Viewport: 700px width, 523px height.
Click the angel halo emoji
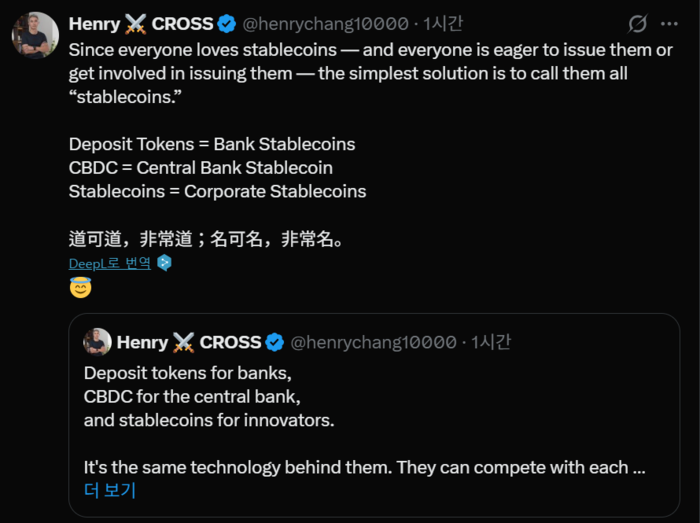pos(80,288)
